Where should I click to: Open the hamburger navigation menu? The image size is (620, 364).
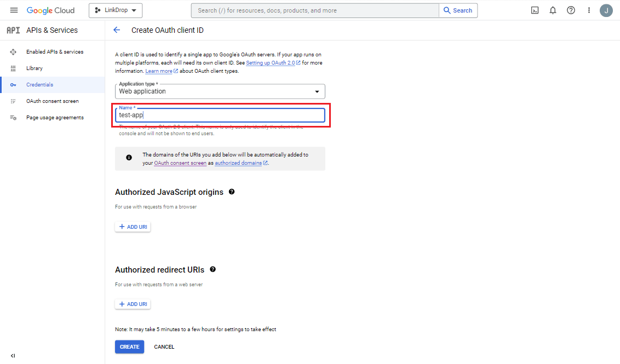point(14,10)
